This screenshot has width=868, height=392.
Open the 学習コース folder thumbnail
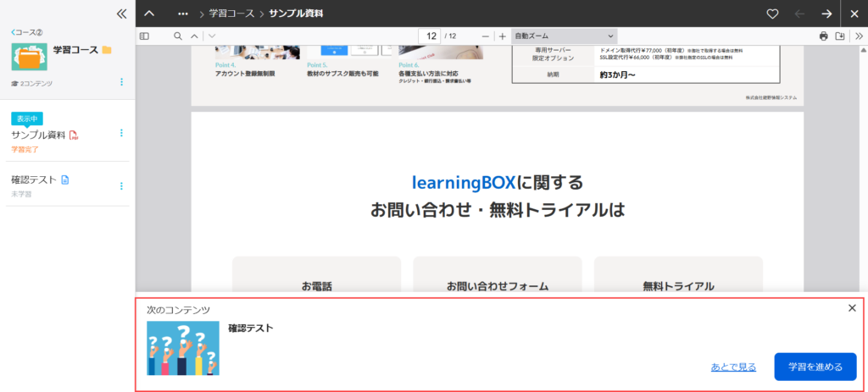click(30, 57)
